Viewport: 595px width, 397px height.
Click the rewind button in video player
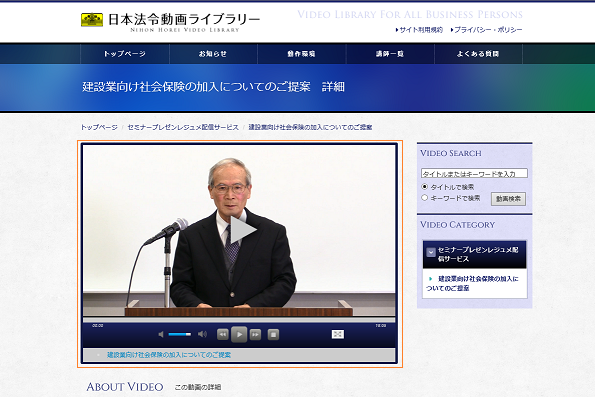(223, 334)
